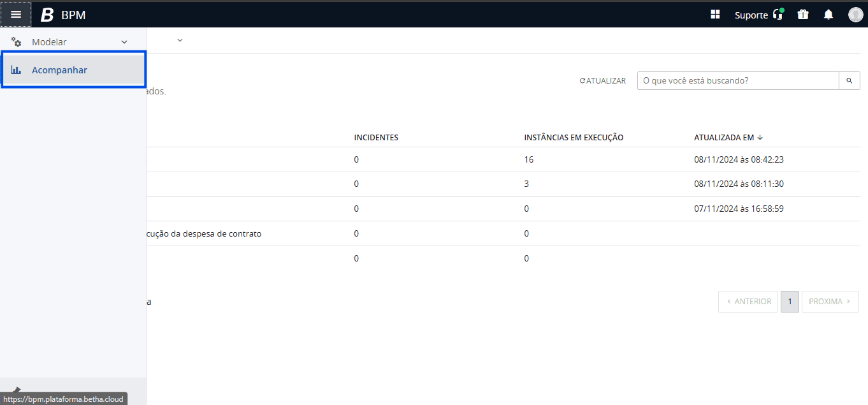Go to the Anterior page

coord(748,302)
